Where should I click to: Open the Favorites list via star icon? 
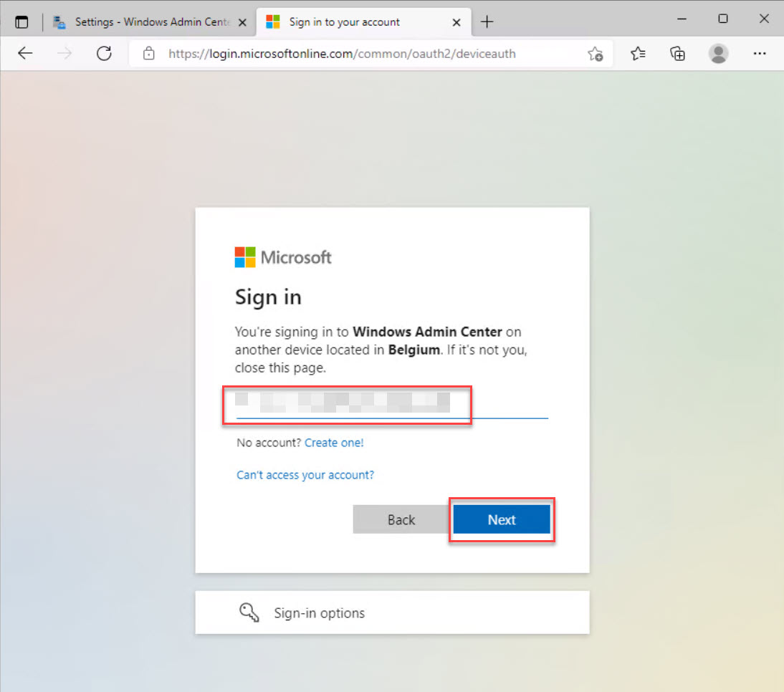(638, 53)
